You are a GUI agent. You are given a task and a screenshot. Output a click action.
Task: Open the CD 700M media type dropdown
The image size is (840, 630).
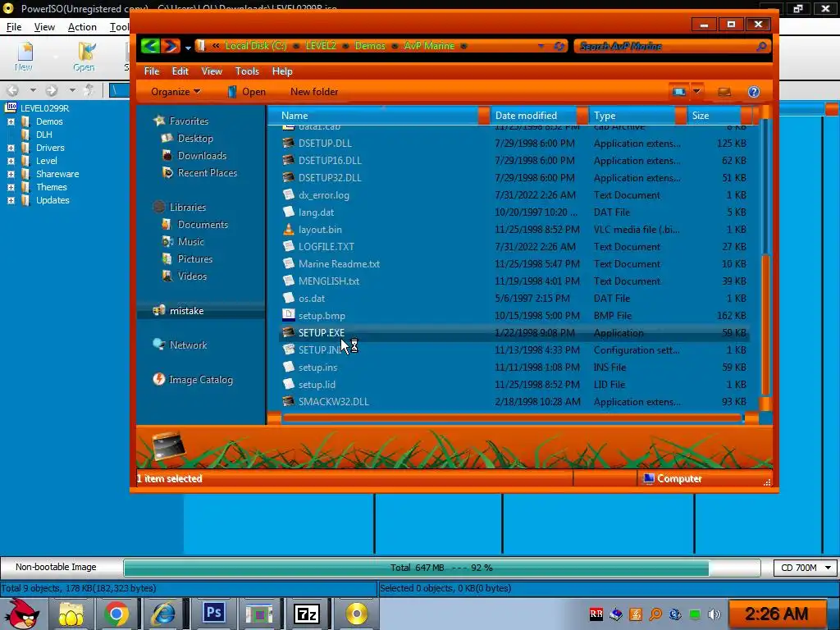pyautogui.click(x=806, y=568)
